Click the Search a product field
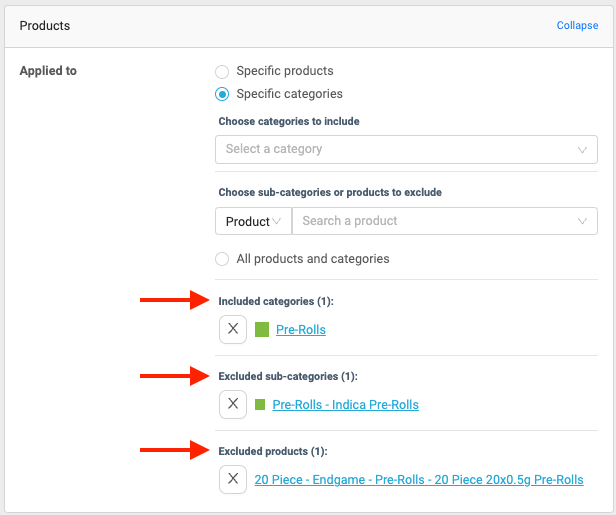The height and width of the screenshot is (515, 616). point(430,221)
